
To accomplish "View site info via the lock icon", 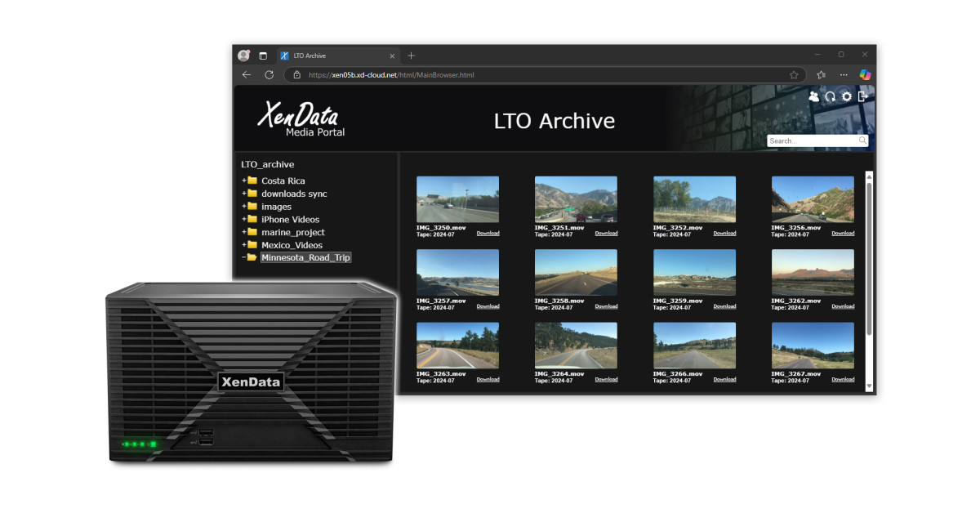I will pyautogui.click(x=297, y=74).
